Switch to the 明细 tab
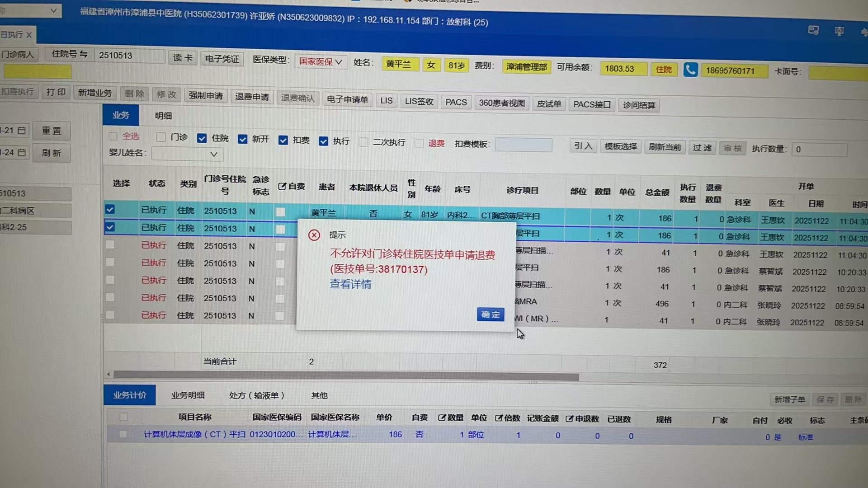The image size is (868, 488). (x=163, y=116)
